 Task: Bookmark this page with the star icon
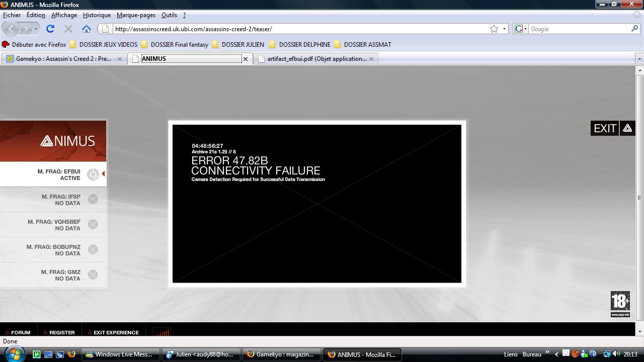click(494, 29)
